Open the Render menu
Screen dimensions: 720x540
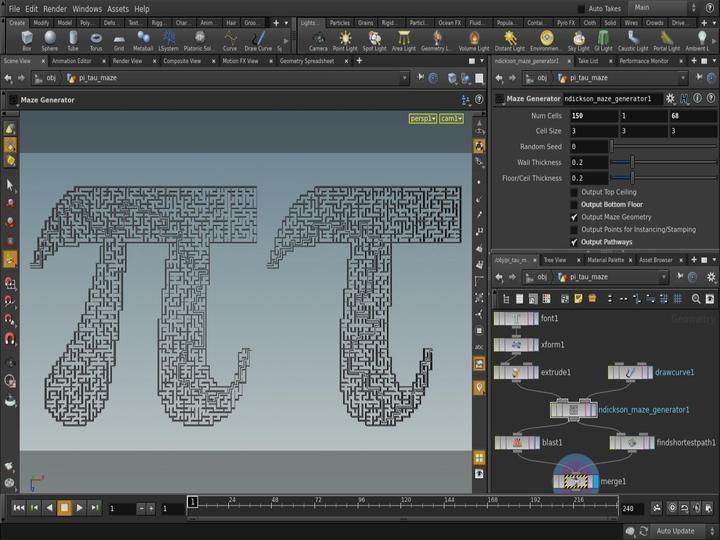(x=55, y=9)
